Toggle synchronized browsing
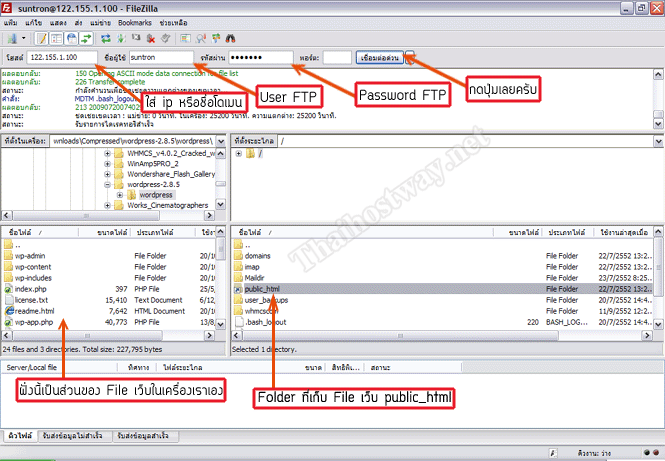665x461 pixels. point(216,39)
